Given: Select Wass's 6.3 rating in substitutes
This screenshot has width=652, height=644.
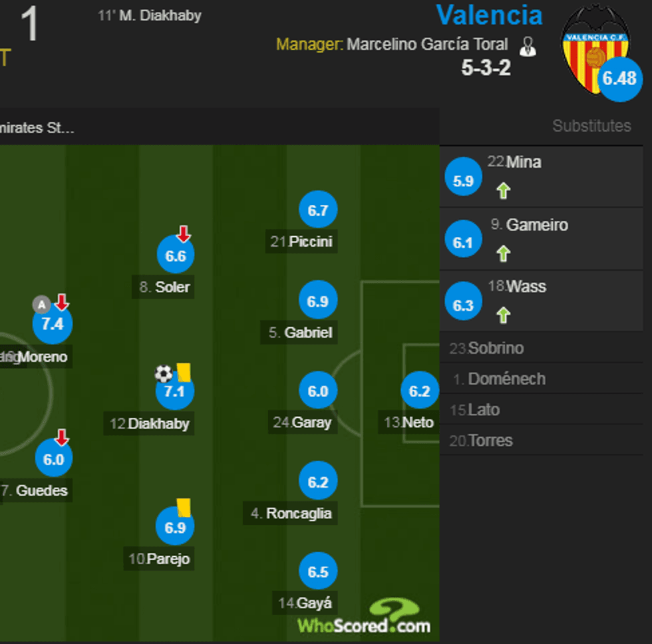Looking at the screenshot, I should coord(463,305).
